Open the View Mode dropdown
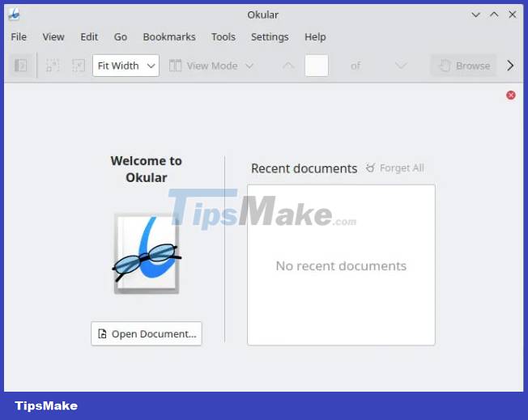The width and height of the screenshot is (528, 420). [211, 66]
